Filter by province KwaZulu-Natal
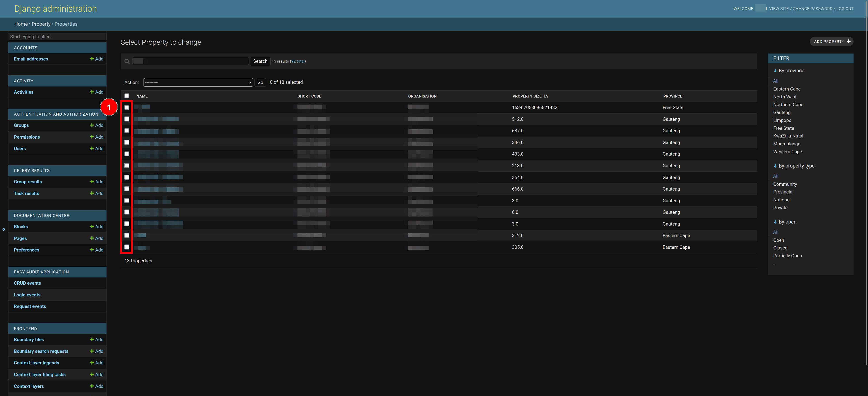 pos(788,136)
